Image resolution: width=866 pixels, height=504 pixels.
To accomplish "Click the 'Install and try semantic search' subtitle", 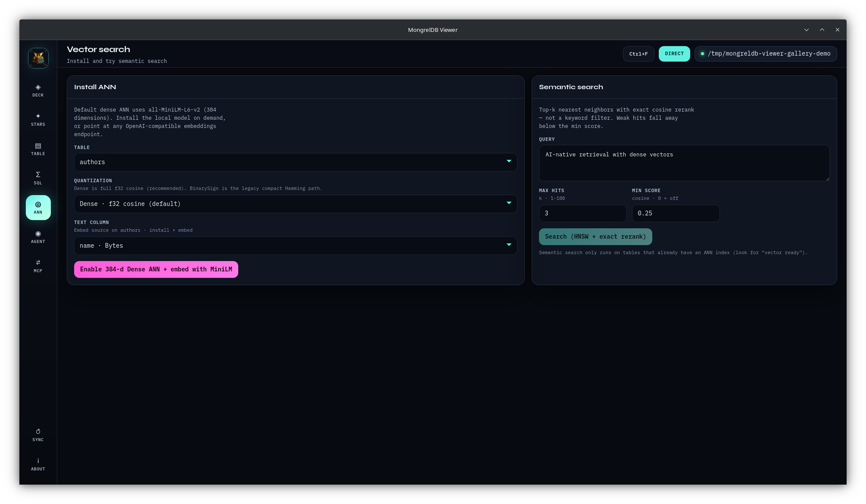I will tap(117, 61).
